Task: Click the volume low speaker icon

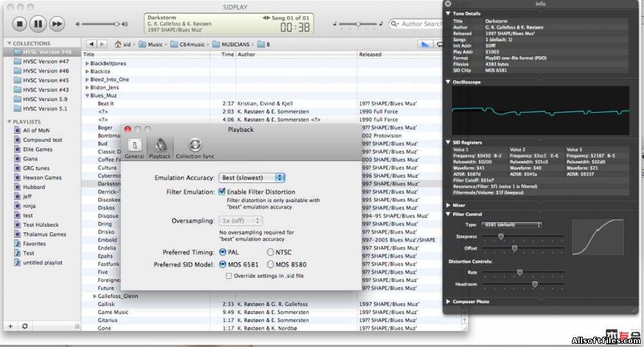Action: [x=77, y=24]
